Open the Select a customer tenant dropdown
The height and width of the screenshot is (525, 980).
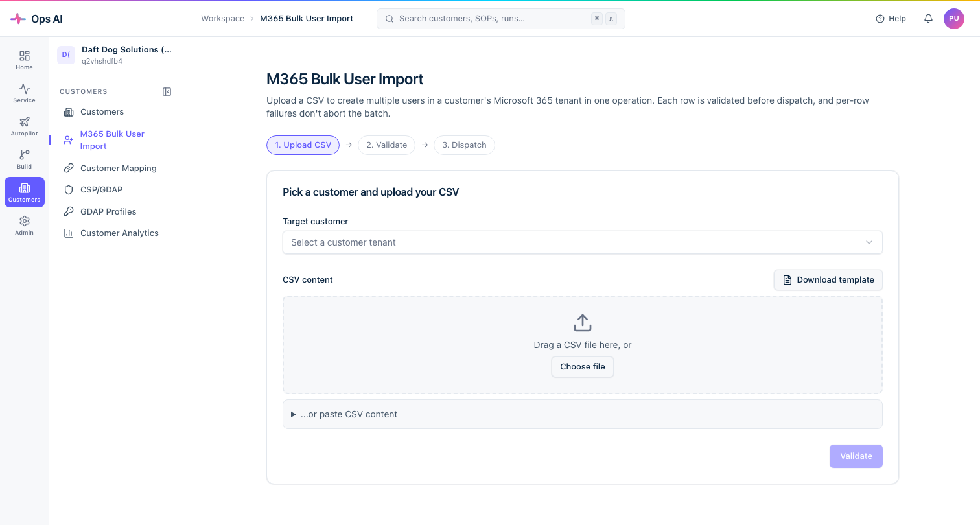pyautogui.click(x=583, y=242)
